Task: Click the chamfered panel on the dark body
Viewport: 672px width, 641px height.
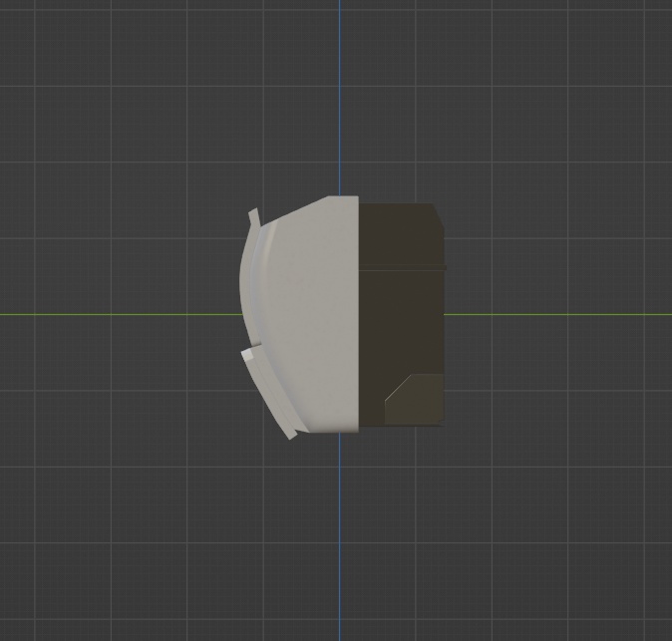Action: (x=415, y=398)
